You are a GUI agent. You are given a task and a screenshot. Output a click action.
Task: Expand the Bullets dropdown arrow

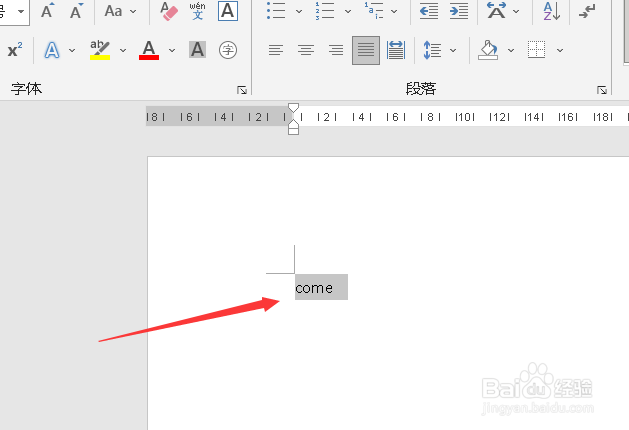coord(299,11)
